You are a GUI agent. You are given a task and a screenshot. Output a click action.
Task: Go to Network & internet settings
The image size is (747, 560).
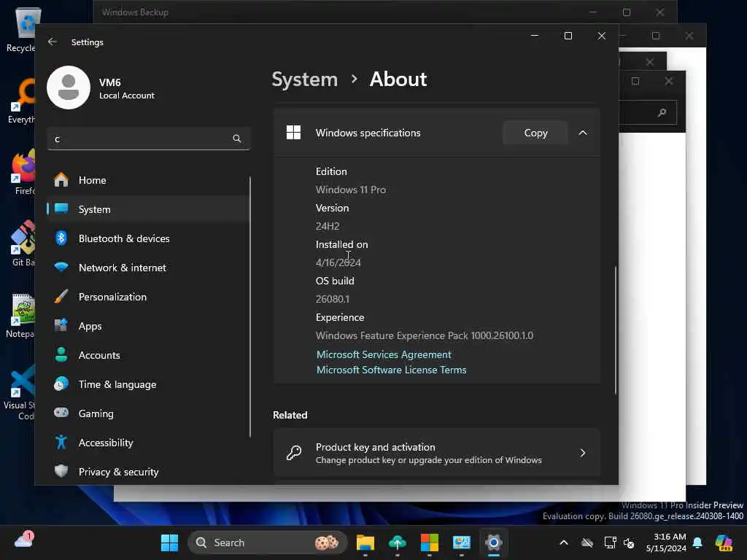click(148, 268)
